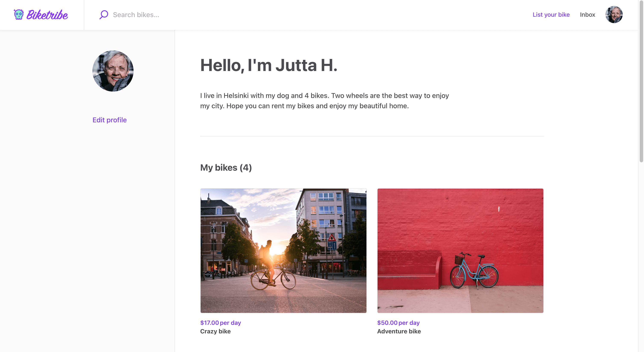
Task: Click the large Jutta profile photo
Action: pos(113,71)
